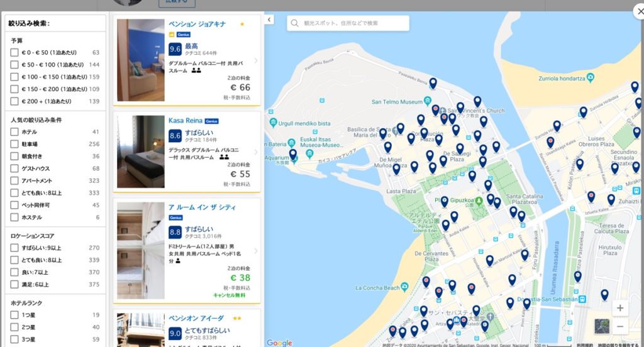Check the €100 - €150 budget filter
This screenshot has width=644, height=347.
[14, 77]
